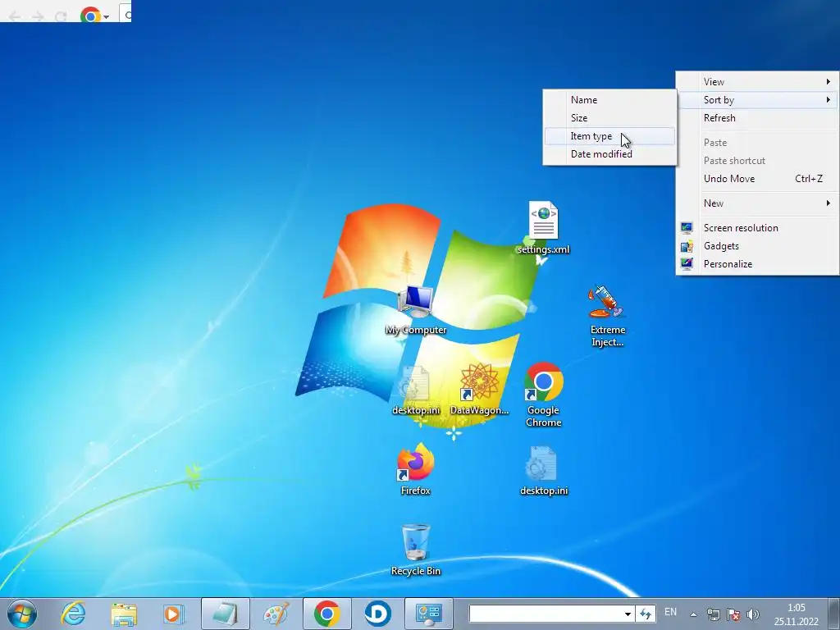Click the taskbar address input field
Image resolution: width=840 pixels, height=630 pixels.
(x=546, y=614)
